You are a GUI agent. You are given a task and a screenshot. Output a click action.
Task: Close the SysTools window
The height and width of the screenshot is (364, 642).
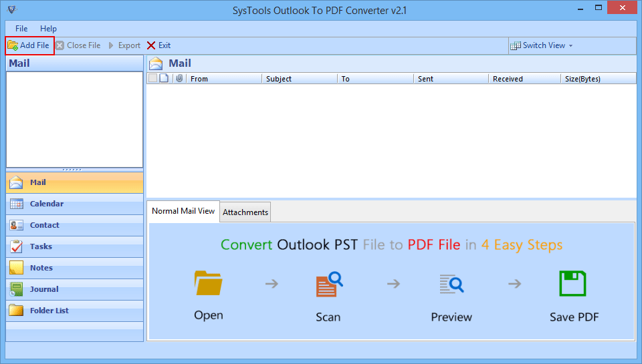click(x=623, y=8)
